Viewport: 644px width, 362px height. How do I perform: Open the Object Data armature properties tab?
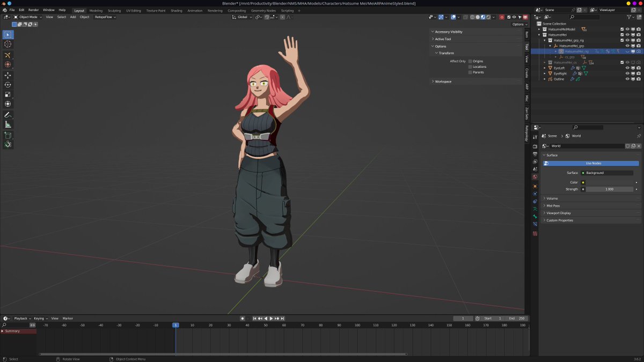(535, 209)
